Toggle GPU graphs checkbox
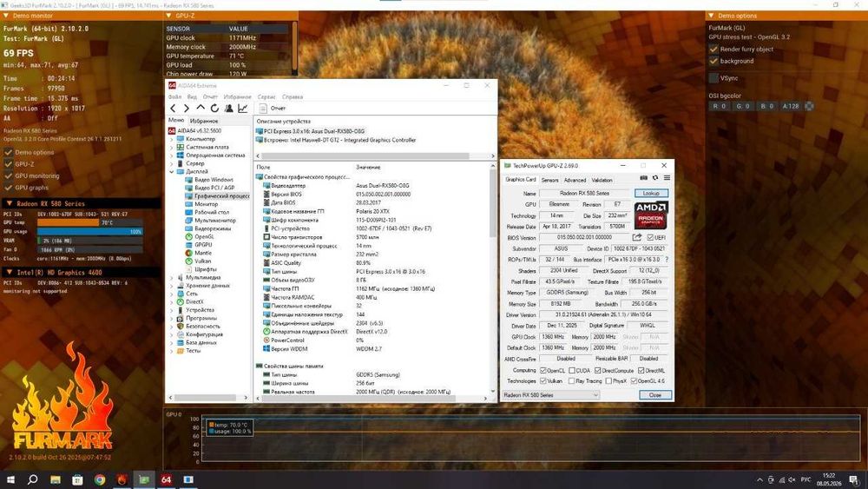The height and width of the screenshot is (489, 868). [x=9, y=188]
